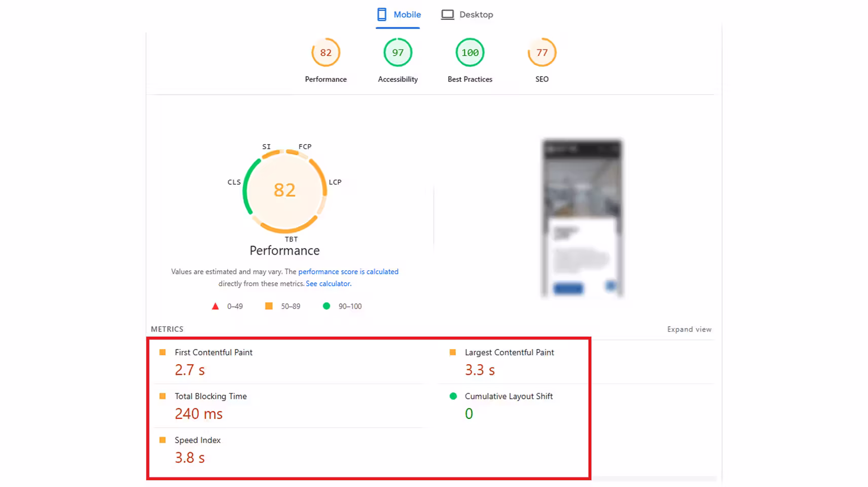
Task: Click the CLS segment label on dial
Action: pos(234,182)
